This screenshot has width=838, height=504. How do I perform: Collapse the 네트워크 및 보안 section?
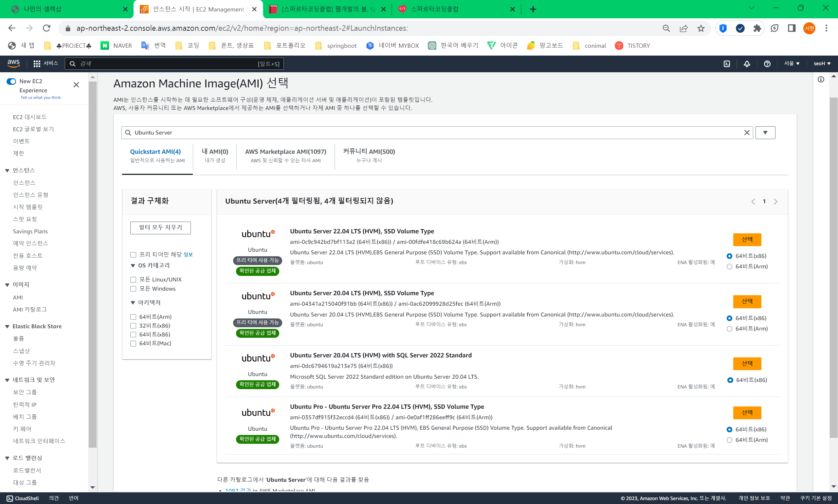(x=7, y=380)
